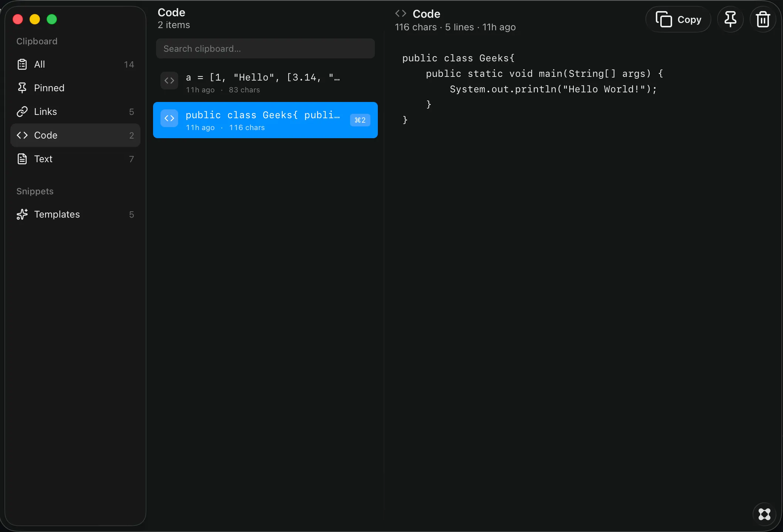Maximize the window with green button
783x532 pixels.
pyautogui.click(x=52, y=19)
